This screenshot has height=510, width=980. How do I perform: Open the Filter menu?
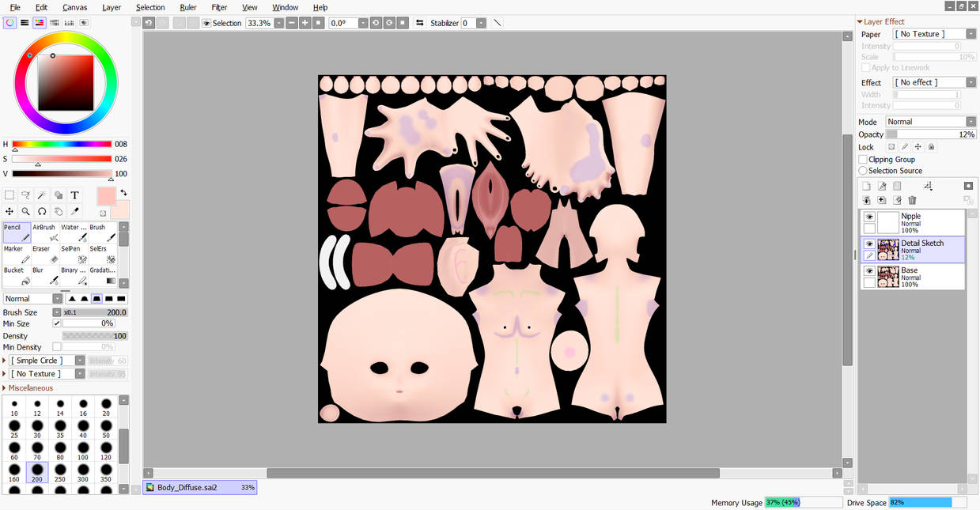[x=219, y=7]
